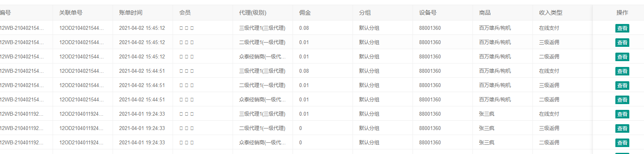The image size is (644, 154).
Task: Click 众泰经销商 agent in the 15:45:12 row
Action: tap(262, 57)
